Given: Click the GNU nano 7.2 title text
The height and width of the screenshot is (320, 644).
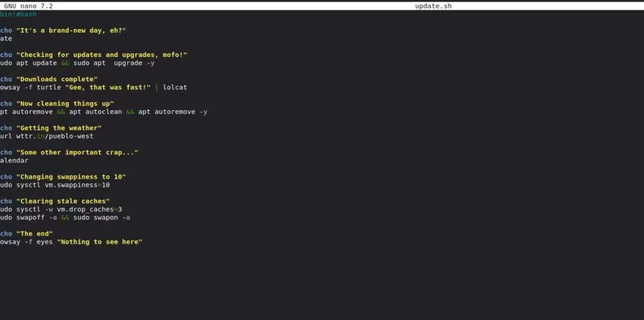Looking at the screenshot, I should click(28, 6).
